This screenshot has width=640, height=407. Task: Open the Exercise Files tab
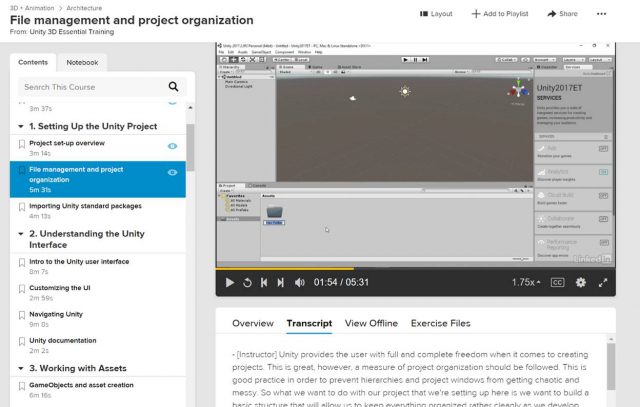(x=440, y=323)
